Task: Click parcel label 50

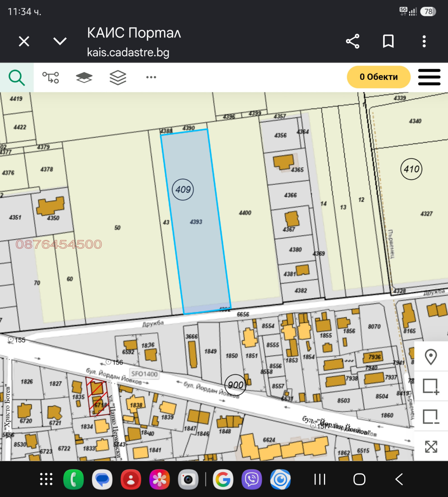Action: tap(117, 228)
